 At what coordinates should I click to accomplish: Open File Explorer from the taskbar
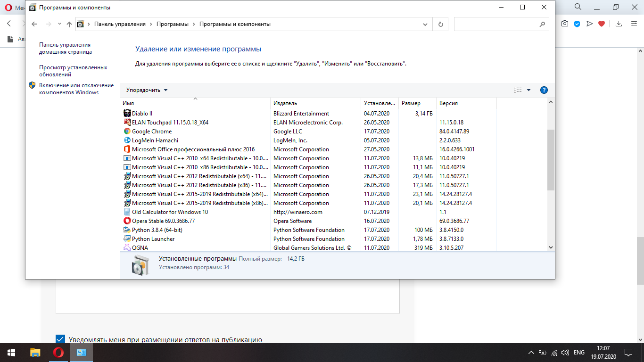click(35, 352)
